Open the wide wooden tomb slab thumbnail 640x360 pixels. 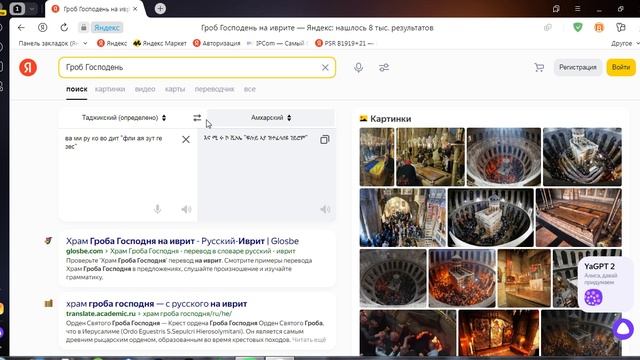[578, 218]
